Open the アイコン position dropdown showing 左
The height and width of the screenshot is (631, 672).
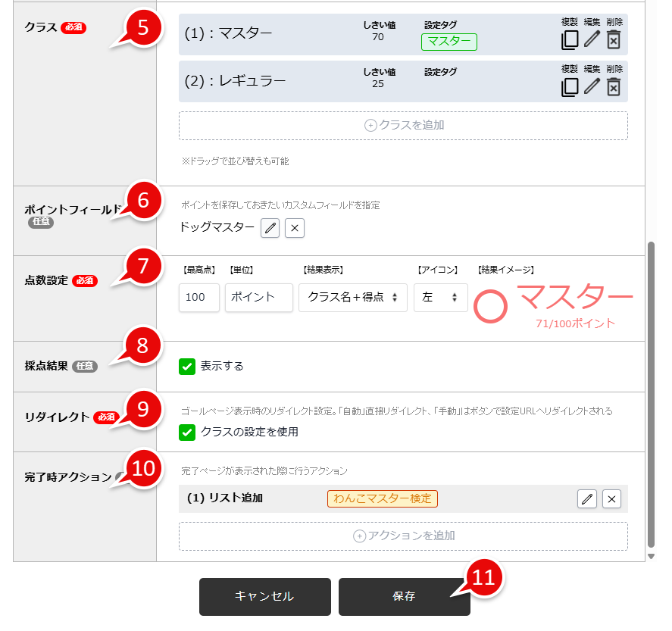[440, 298]
